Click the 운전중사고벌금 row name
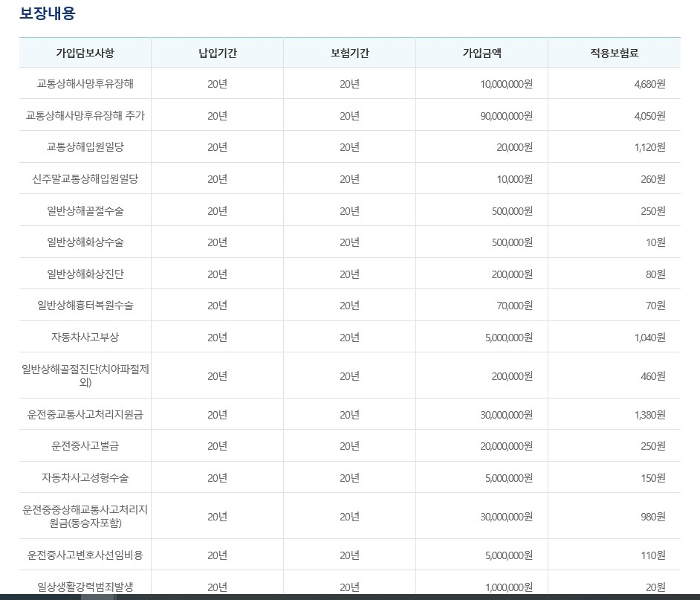The height and width of the screenshot is (600, 700). pyautogui.click(x=85, y=445)
